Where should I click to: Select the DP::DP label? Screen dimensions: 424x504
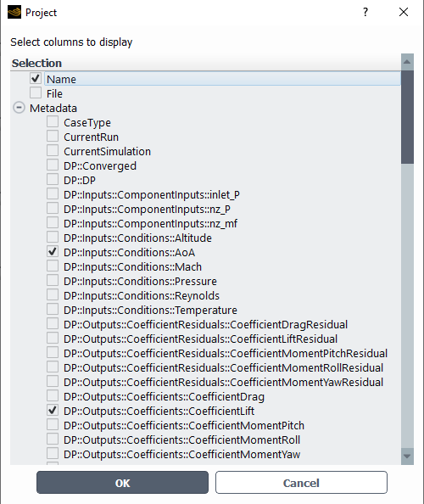(x=80, y=181)
